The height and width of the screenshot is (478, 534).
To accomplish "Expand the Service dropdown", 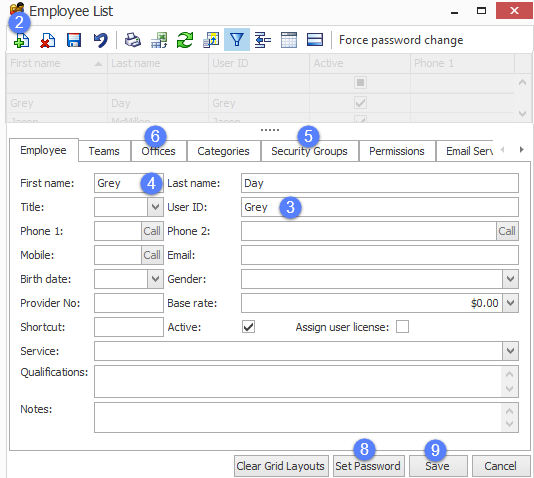I will (x=510, y=351).
